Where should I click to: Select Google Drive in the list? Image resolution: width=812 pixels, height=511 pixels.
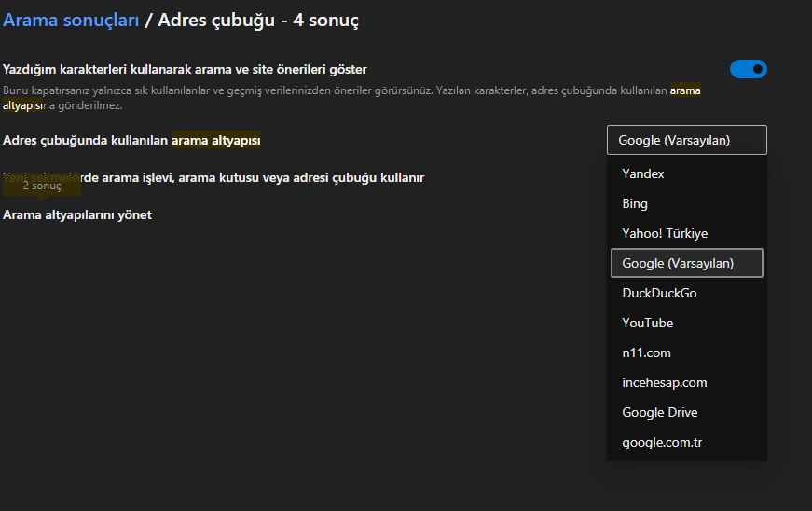(x=659, y=412)
